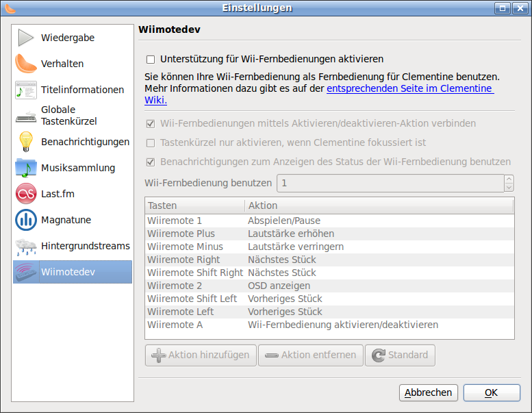
Task: Select the Wiiremote A row
Action: coord(329,325)
